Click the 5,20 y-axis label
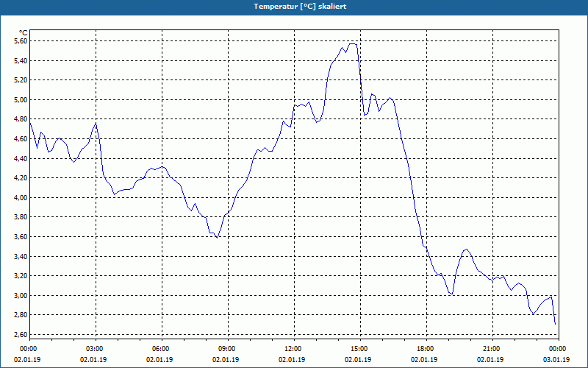Viewport: 588px width, 368px height. coord(21,80)
